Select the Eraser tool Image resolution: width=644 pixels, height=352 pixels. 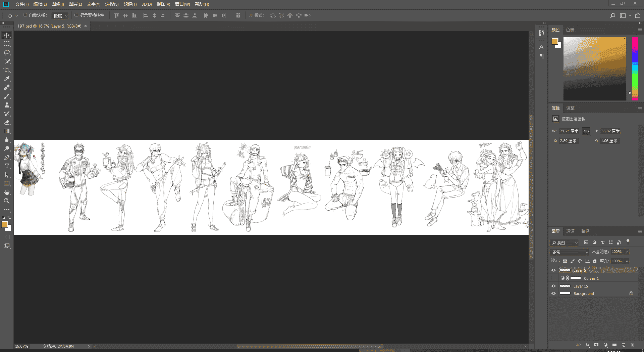coord(7,122)
